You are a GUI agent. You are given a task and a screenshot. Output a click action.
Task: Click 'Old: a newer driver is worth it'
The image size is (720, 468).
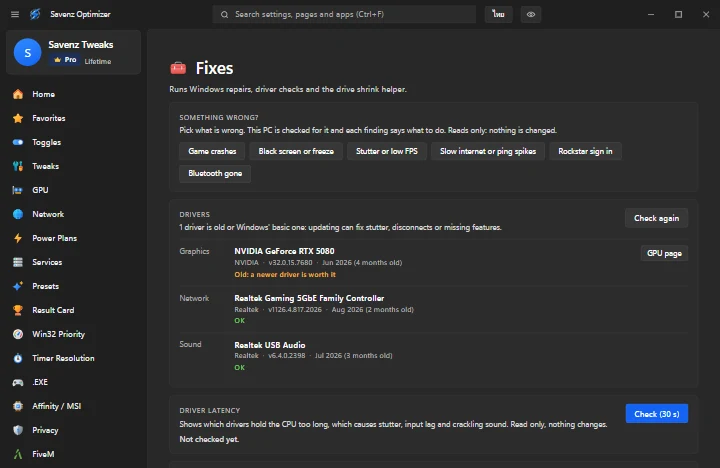(x=285, y=275)
